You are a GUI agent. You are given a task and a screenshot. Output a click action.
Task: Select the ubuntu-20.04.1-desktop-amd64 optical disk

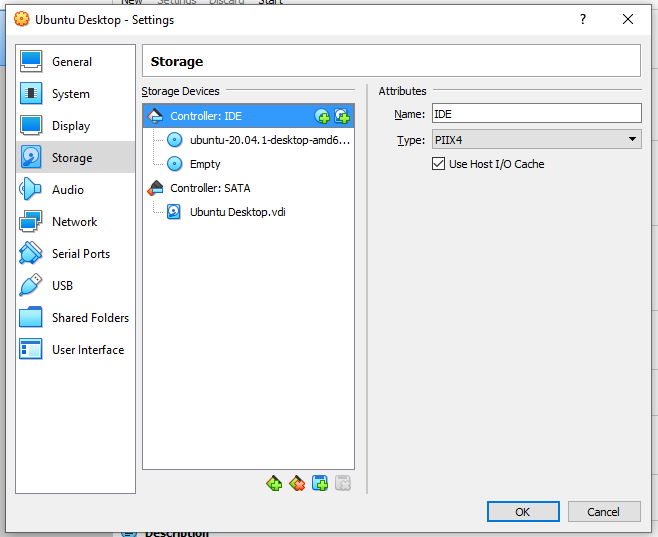[248, 140]
